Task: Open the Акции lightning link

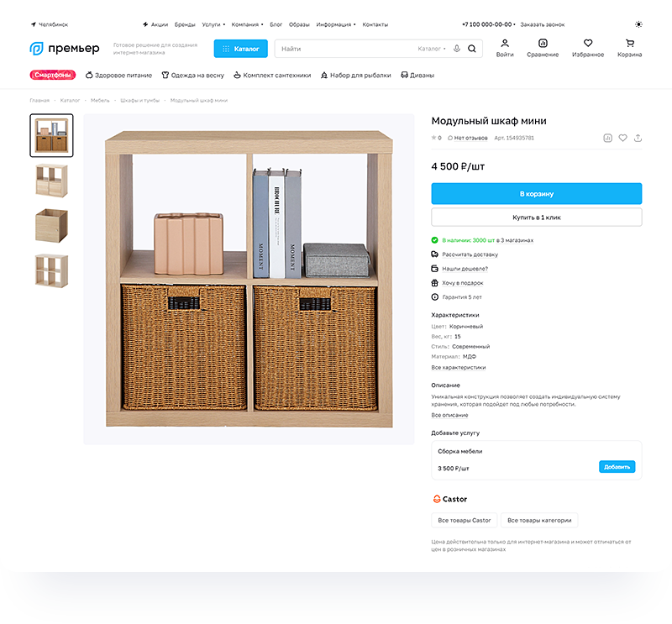Action: coord(155,24)
